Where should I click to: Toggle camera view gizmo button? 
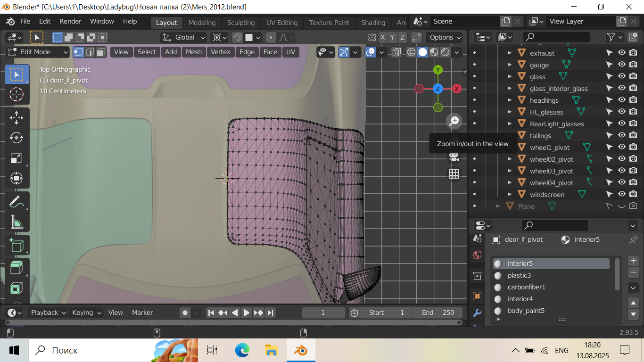click(454, 156)
